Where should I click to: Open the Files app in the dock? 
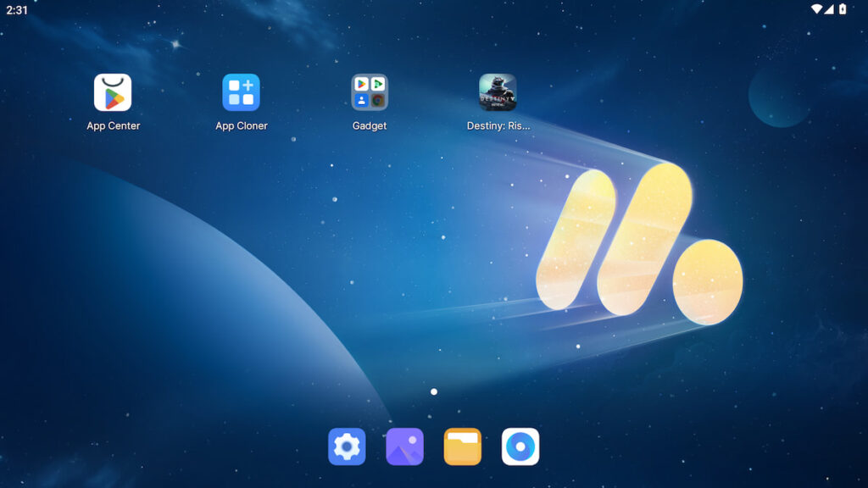[463, 446]
